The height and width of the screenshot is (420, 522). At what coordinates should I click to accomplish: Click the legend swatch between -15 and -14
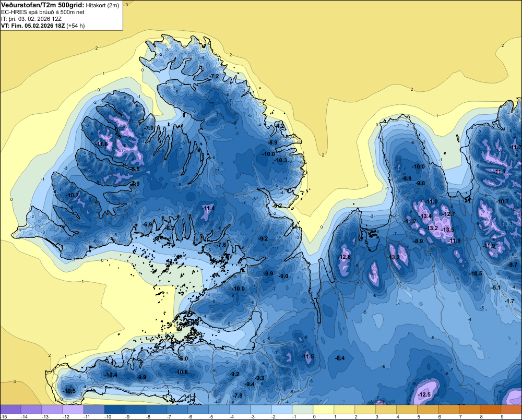tap(10, 410)
